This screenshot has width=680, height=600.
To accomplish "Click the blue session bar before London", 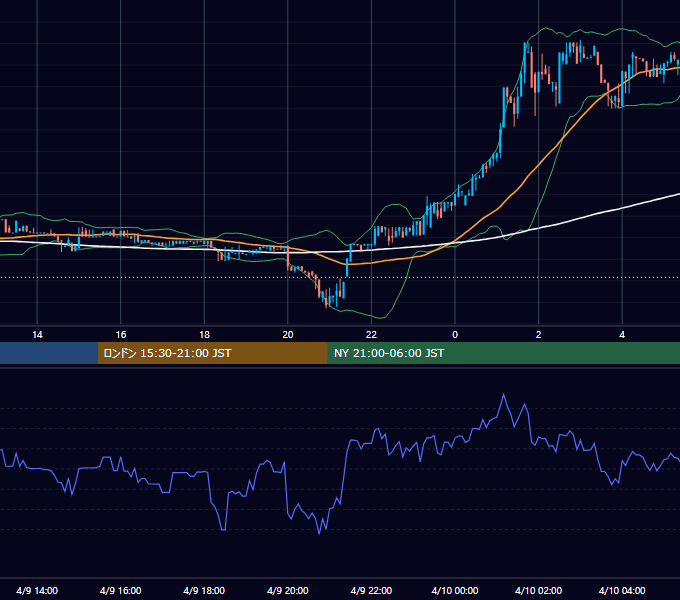I will point(49,353).
